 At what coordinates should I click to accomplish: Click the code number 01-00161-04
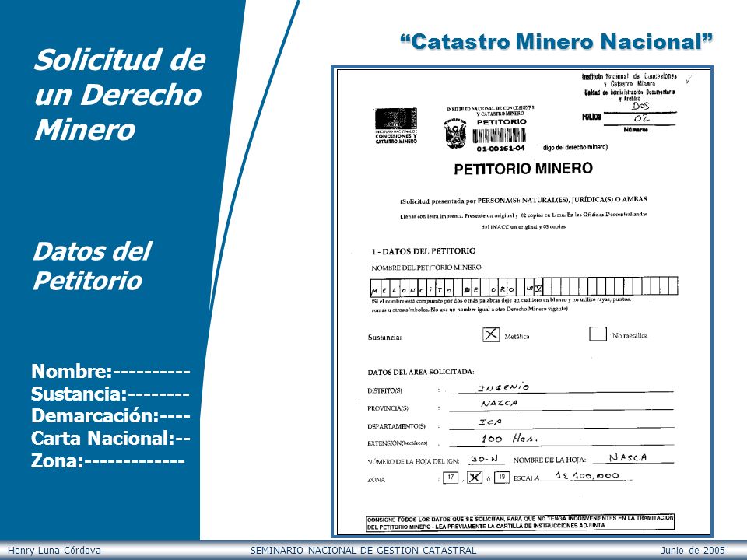(500, 149)
